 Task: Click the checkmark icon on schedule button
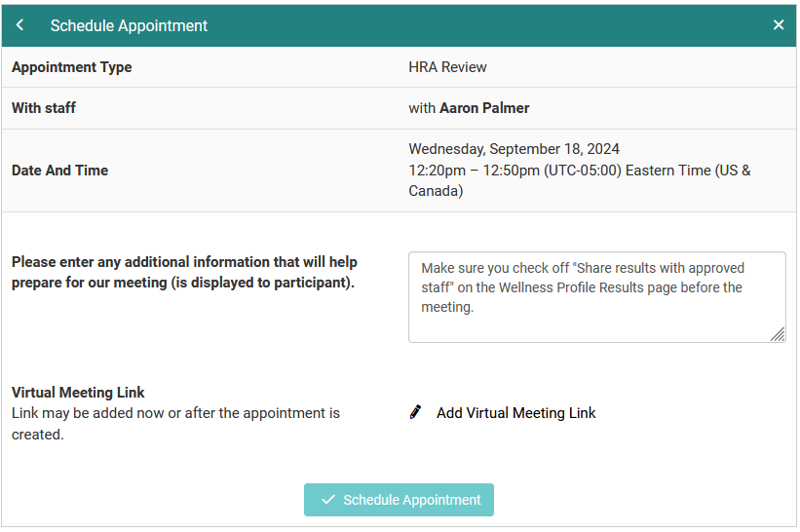pyautogui.click(x=328, y=500)
